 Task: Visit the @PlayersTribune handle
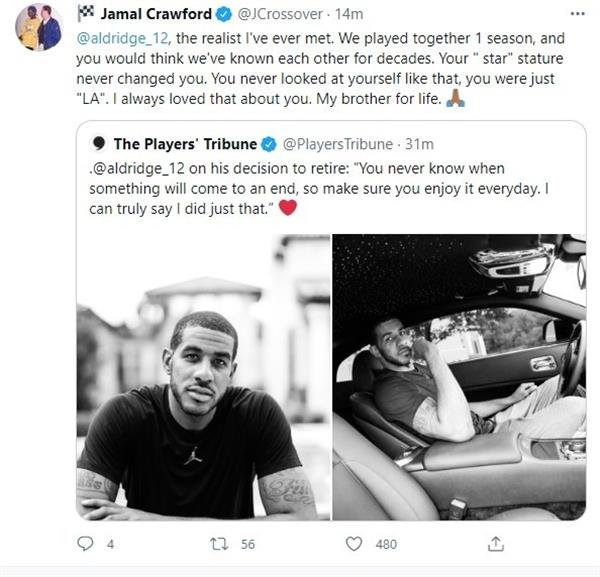coord(338,144)
